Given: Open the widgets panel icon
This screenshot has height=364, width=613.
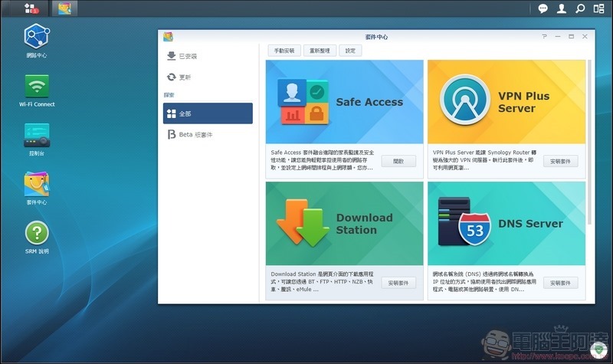Looking at the screenshot, I should 599,8.
